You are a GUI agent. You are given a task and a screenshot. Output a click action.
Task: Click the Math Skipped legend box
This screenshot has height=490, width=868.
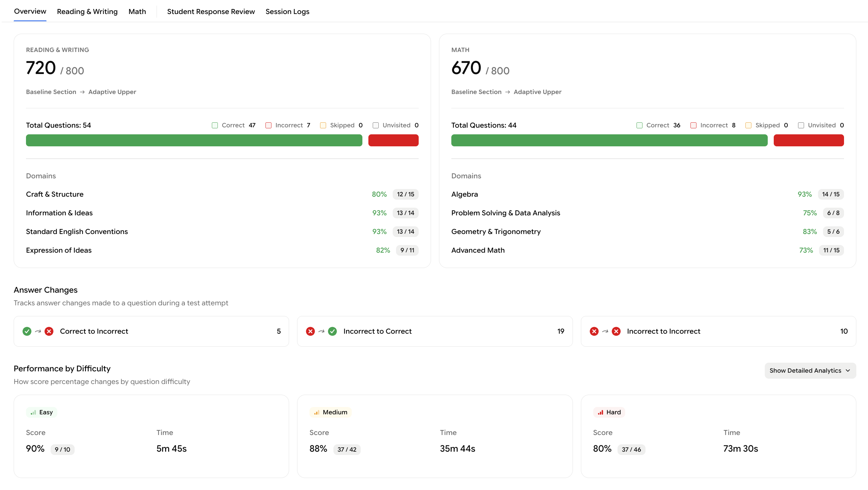pyautogui.click(x=748, y=125)
